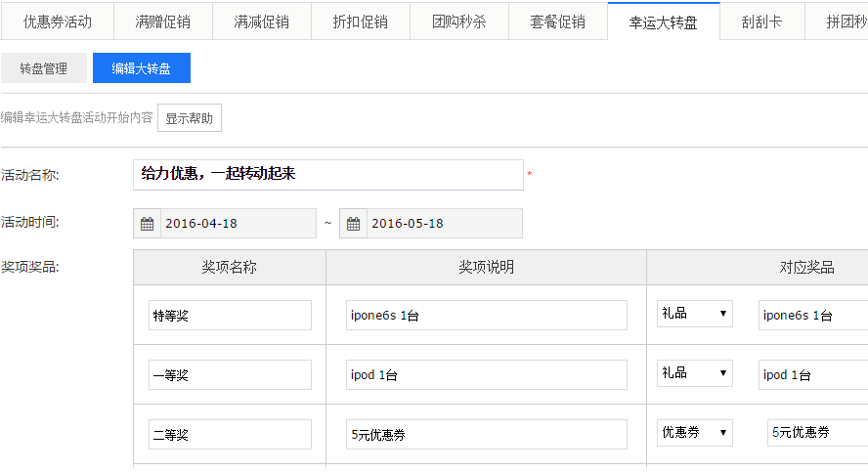This screenshot has width=868, height=472.
Task: Select the 刮刮卡 tab
Action: 761,21
